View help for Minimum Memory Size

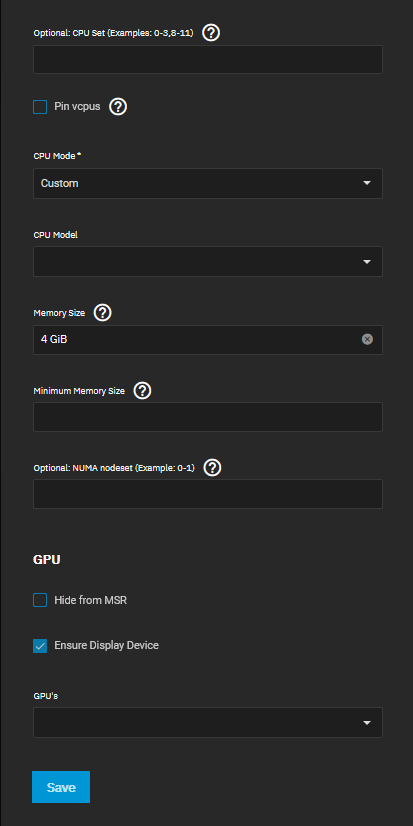click(143, 391)
